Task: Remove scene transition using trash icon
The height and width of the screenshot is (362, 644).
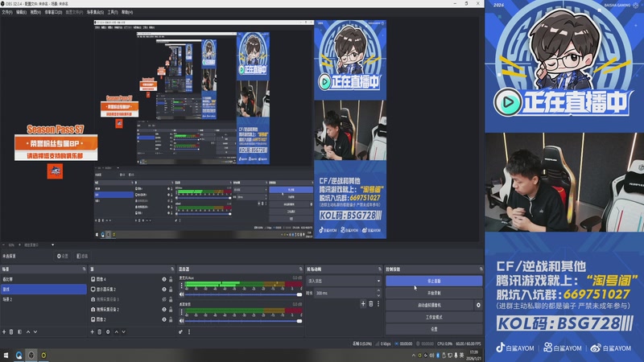Action: [x=371, y=304]
